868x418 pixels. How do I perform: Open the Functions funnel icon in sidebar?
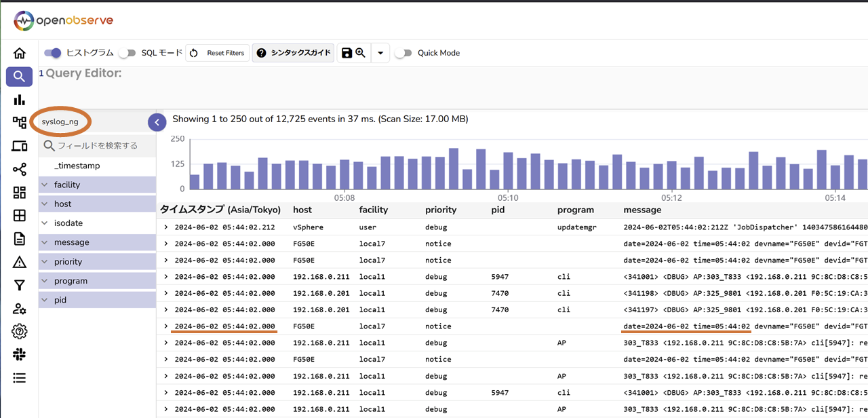[19, 286]
